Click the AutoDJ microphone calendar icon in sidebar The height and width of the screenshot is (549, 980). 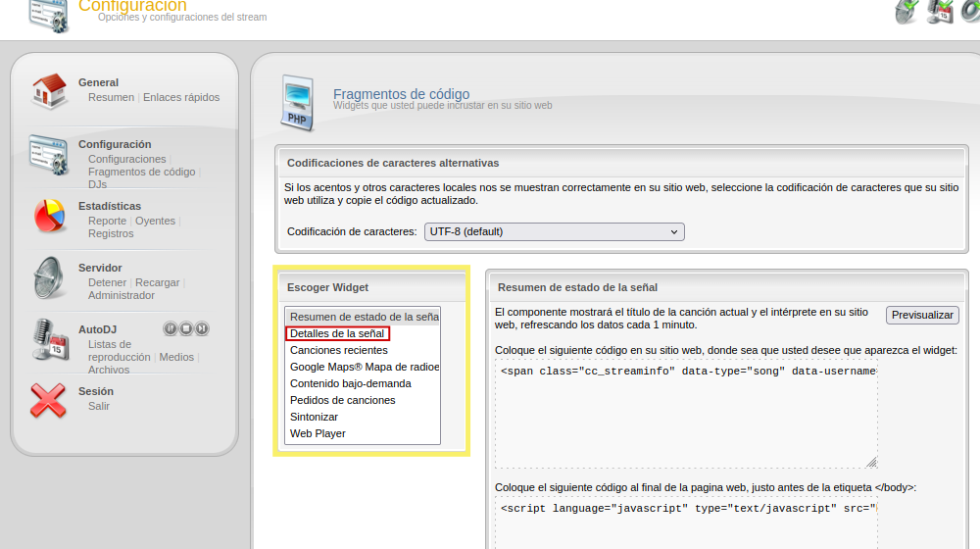coord(48,339)
